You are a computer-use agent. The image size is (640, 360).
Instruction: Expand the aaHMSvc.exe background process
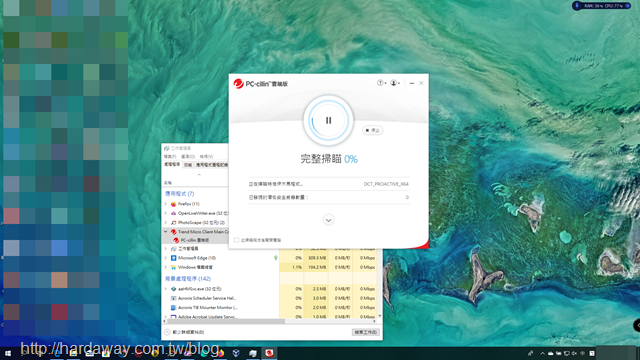(166, 289)
